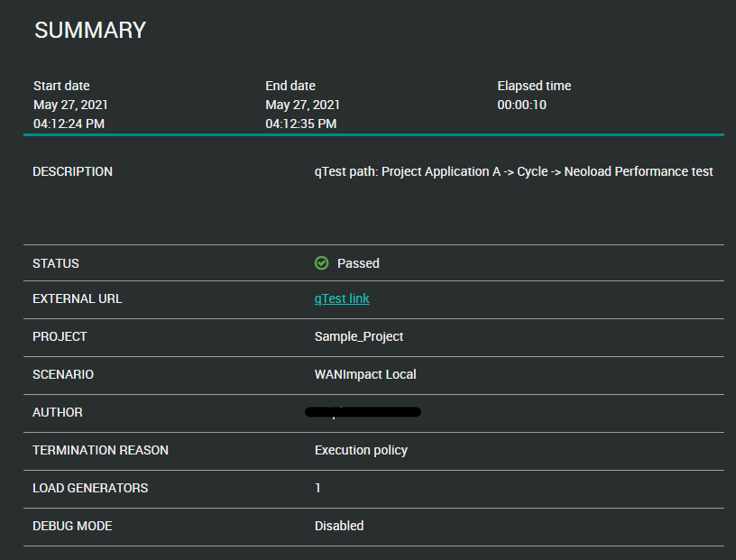Select the DEBUG MODE row label
Image resolution: width=736 pixels, height=560 pixels.
(72, 526)
